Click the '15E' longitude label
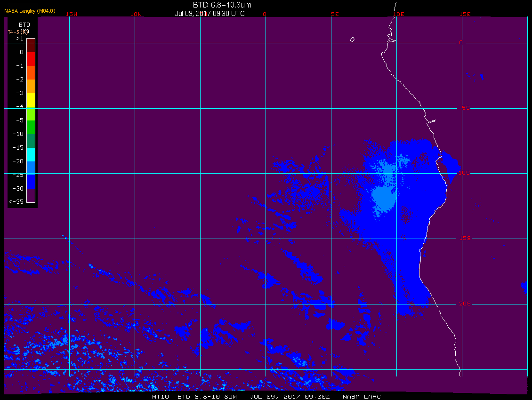This screenshot has width=532, height=400. click(465, 14)
